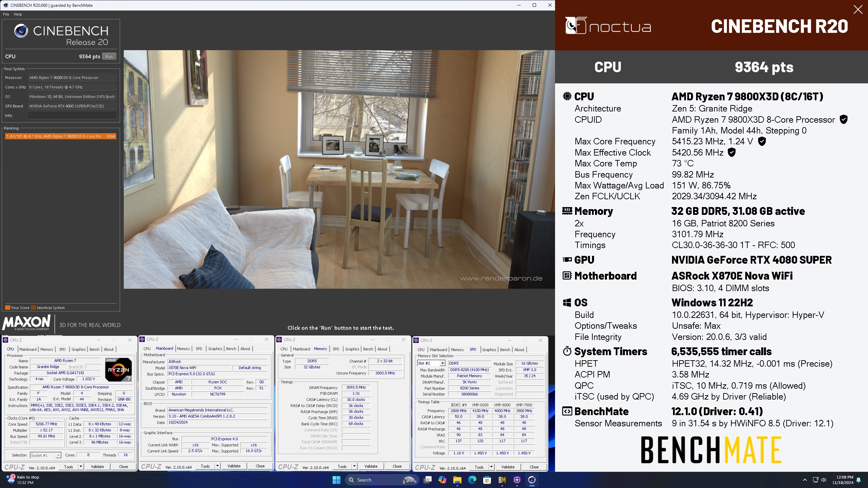868x488 pixels.
Task: Launch Copilot from the taskbar
Action: (442, 480)
